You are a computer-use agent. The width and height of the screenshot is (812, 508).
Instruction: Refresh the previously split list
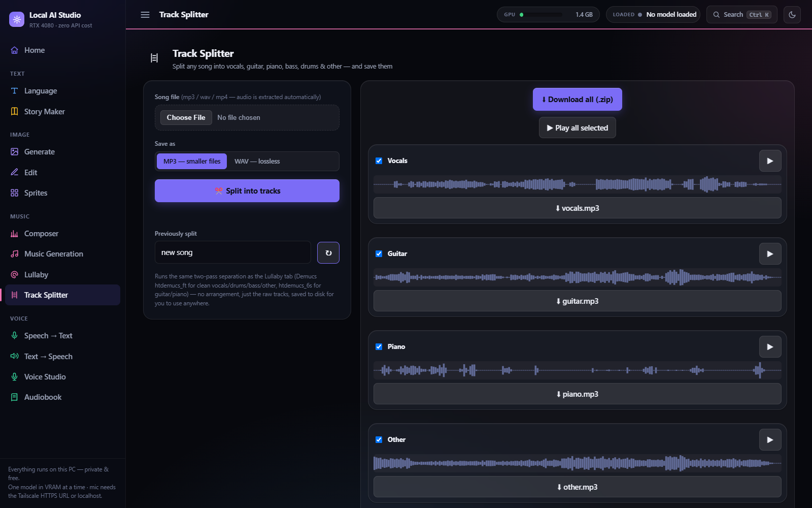tap(328, 252)
